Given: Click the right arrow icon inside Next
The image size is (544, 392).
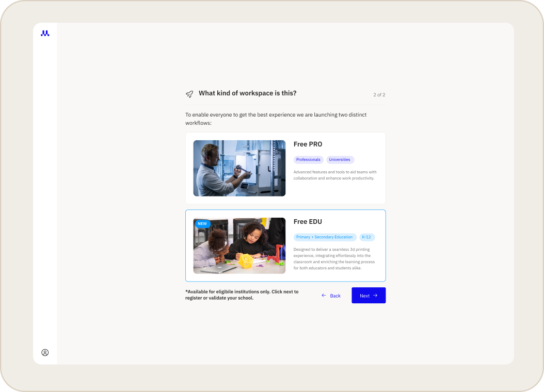Looking at the screenshot, I should point(375,296).
